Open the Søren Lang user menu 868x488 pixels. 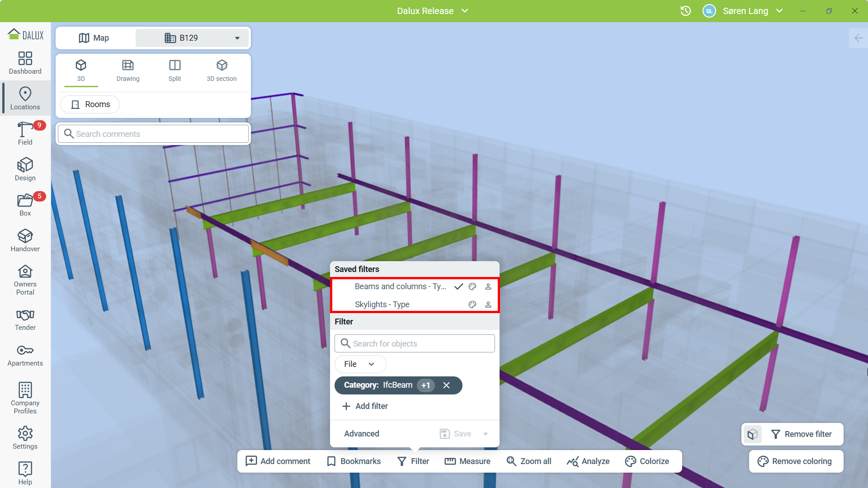click(x=752, y=11)
